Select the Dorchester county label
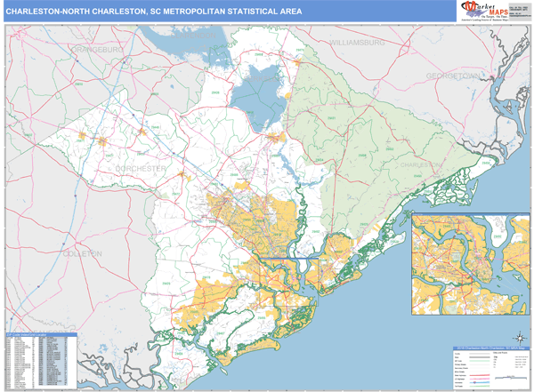Screen dimensions: 534x392 (x=141, y=167)
